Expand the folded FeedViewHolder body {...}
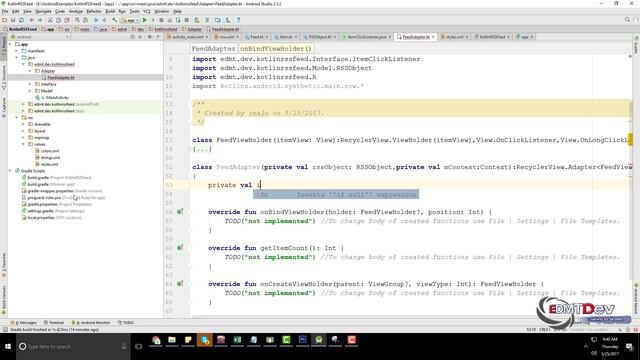640x360 pixels. pyautogui.click(x=202, y=149)
